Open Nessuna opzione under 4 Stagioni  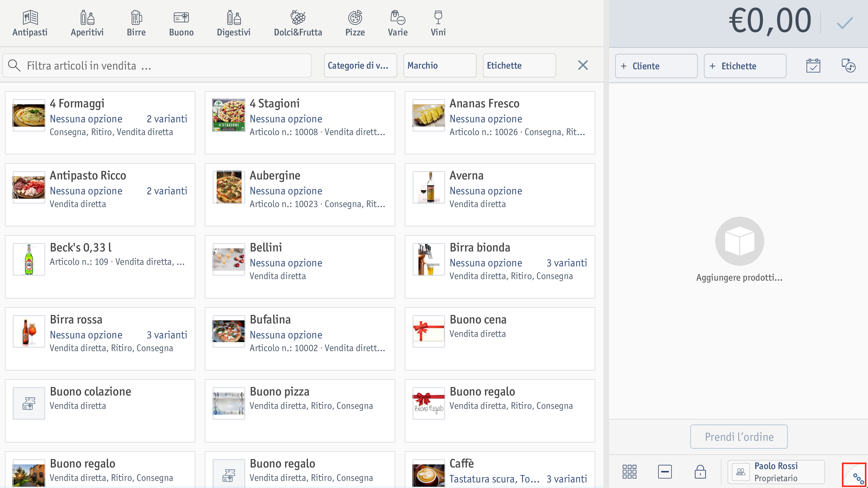click(x=286, y=119)
